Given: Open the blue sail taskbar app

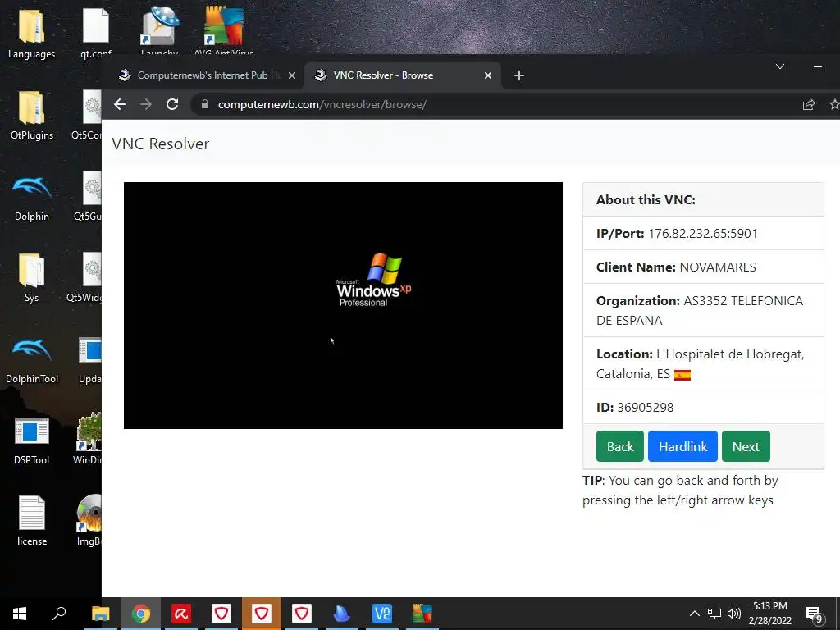Looking at the screenshot, I should click(342, 614).
